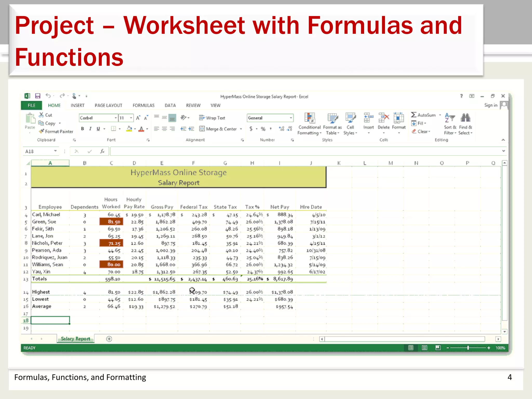The image size is (532, 399).
Task: Open the Cell Styles gallery
Action: tap(350, 124)
